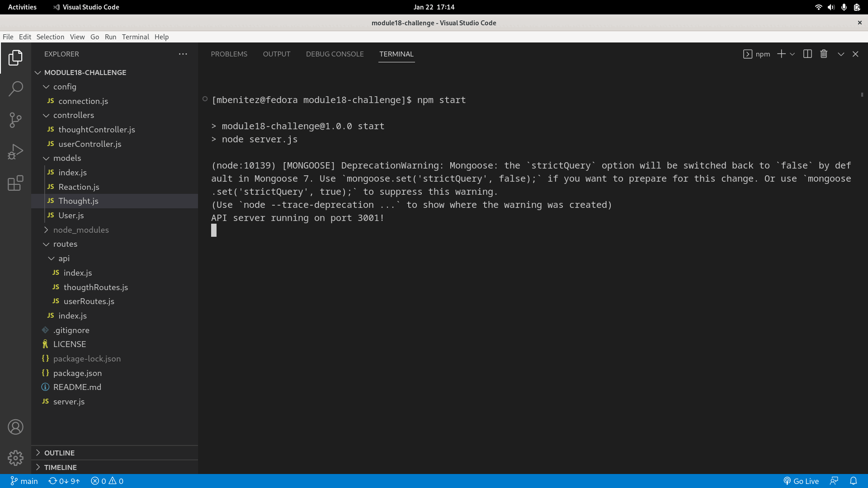The image size is (868, 488).
Task: Click the synchronize changes status button
Action: click(64, 481)
